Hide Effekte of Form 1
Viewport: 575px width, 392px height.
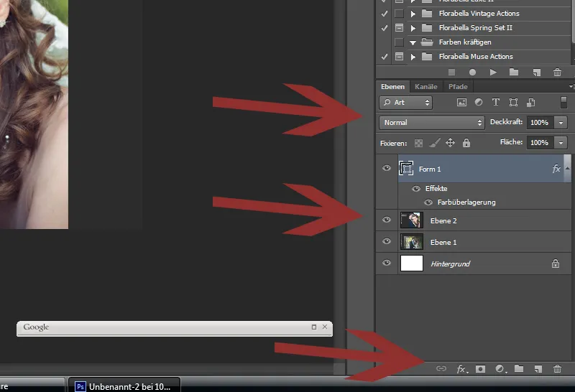click(x=416, y=189)
